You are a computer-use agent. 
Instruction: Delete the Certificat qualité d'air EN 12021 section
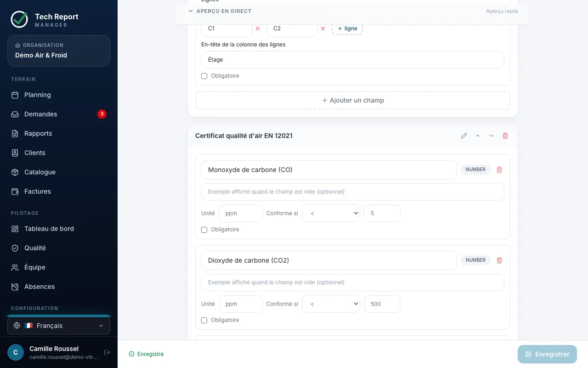click(505, 136)
